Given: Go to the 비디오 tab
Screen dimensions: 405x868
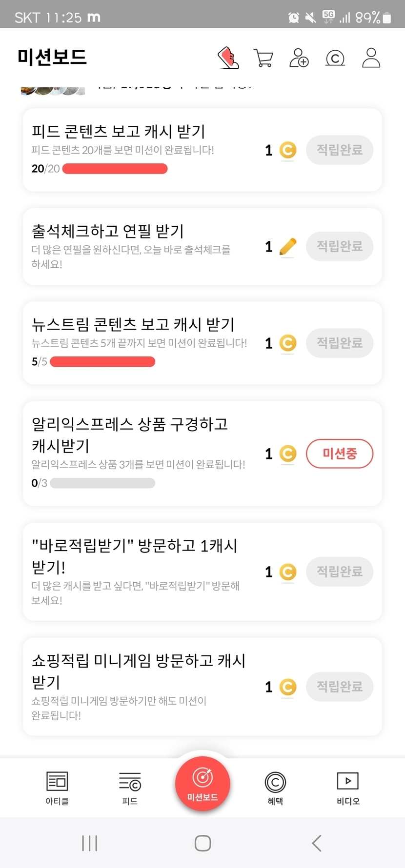Looking at the screenshot, I should [348, 788].
